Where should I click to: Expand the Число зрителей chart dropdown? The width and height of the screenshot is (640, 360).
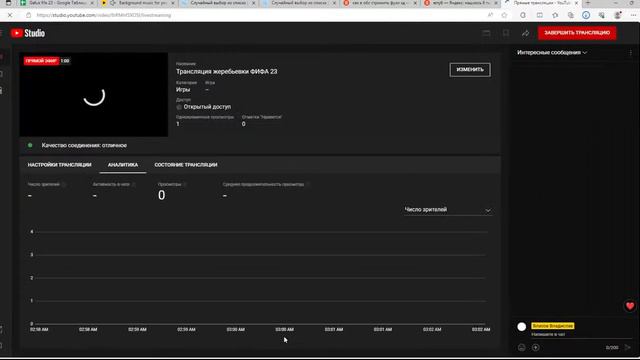coord(447,210)
